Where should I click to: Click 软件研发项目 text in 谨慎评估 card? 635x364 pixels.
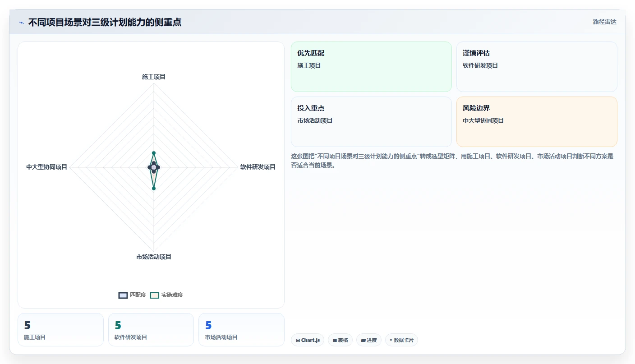pos(480,65)
